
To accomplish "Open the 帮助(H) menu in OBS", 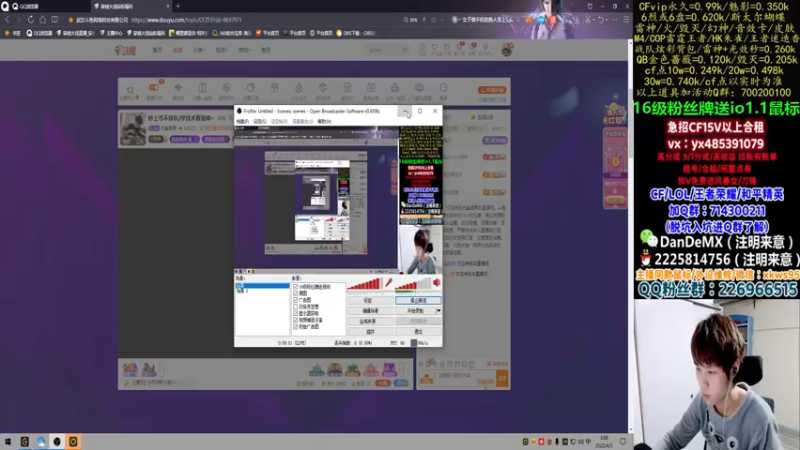I will [324, 121].
